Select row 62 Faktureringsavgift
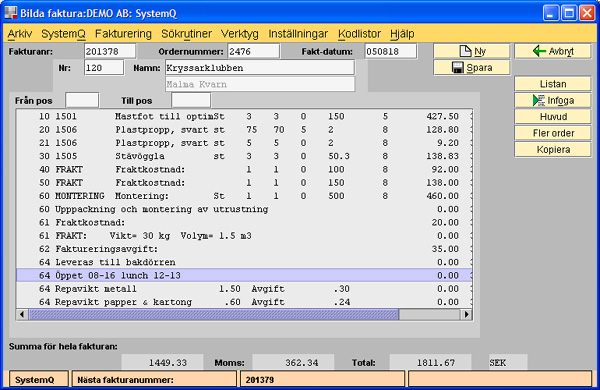 pyautogui.click(x=244, y=249)
